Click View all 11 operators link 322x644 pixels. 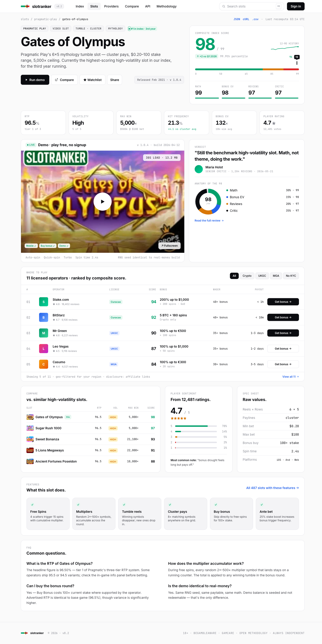point(291,377)
